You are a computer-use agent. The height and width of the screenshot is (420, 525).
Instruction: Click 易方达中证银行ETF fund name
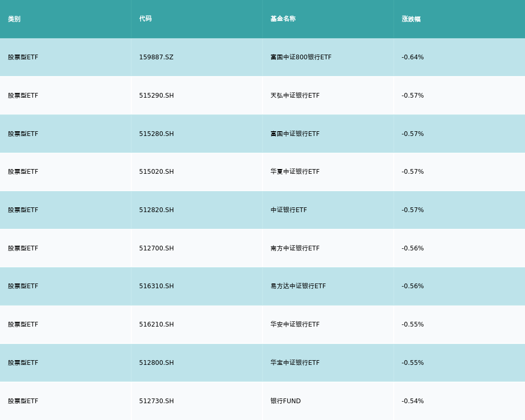[x=298, y=286]
